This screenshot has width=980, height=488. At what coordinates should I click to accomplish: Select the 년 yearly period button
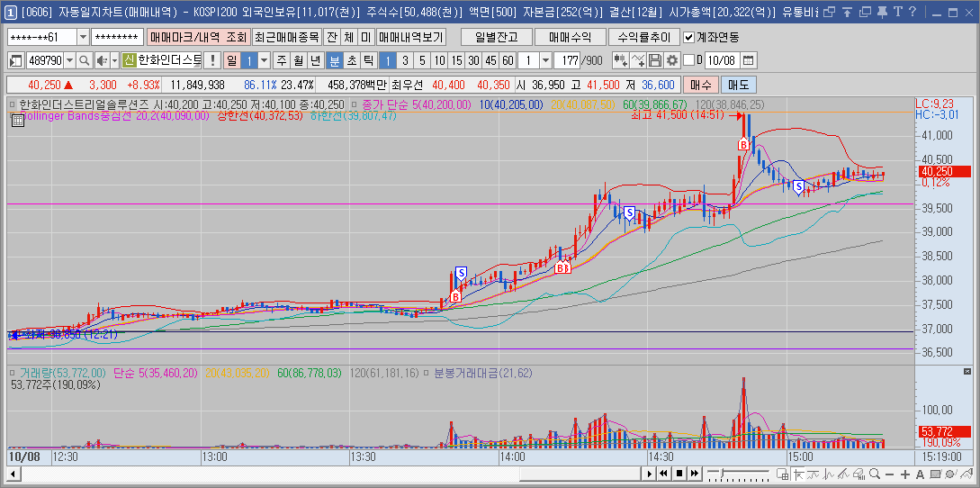coord(316,60)
